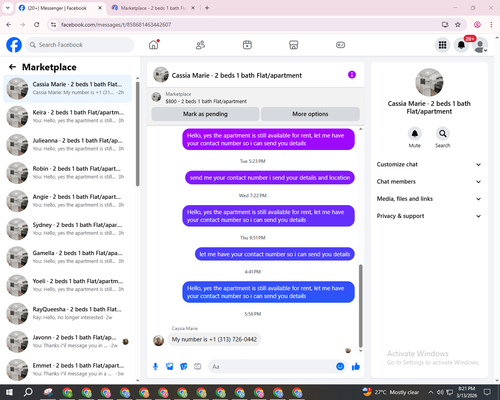
Task: Click the chat message list scrollbar
Action: click(x=360, y=306)
